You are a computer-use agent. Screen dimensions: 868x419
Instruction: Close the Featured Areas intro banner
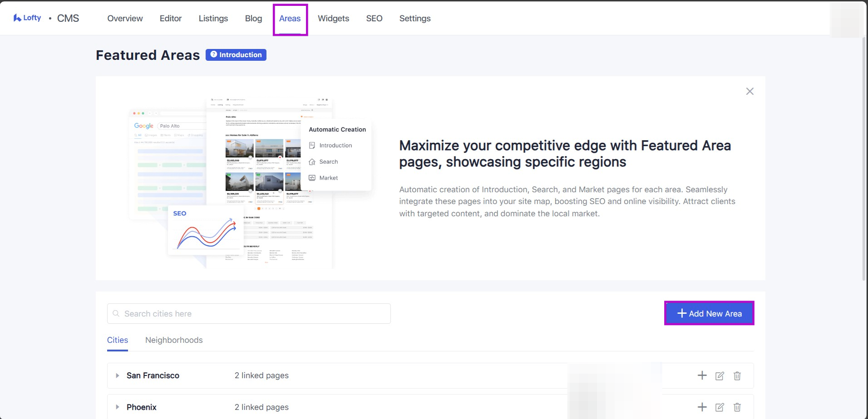(x=750, y=92)
